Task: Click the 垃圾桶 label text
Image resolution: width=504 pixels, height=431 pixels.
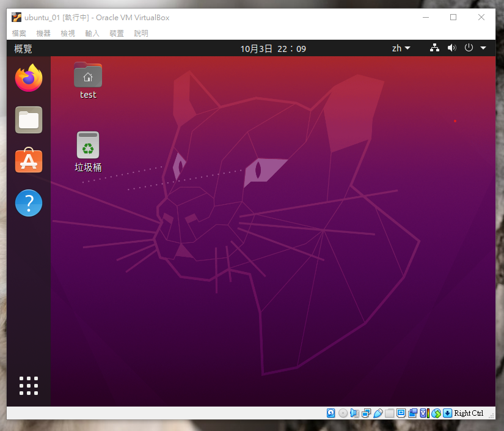Action: tap(88, 167)
